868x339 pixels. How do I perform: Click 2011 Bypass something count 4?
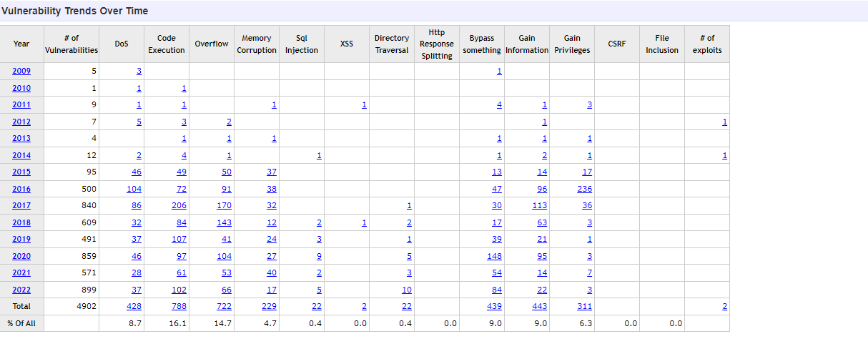500,105
